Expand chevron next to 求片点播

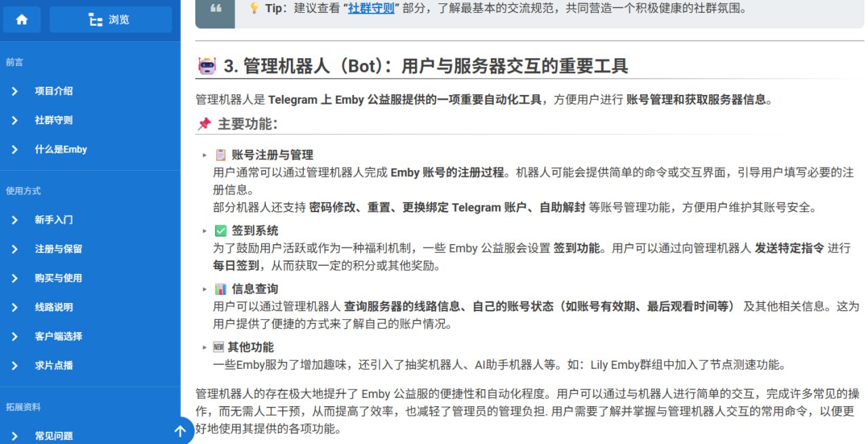(14, 365)
